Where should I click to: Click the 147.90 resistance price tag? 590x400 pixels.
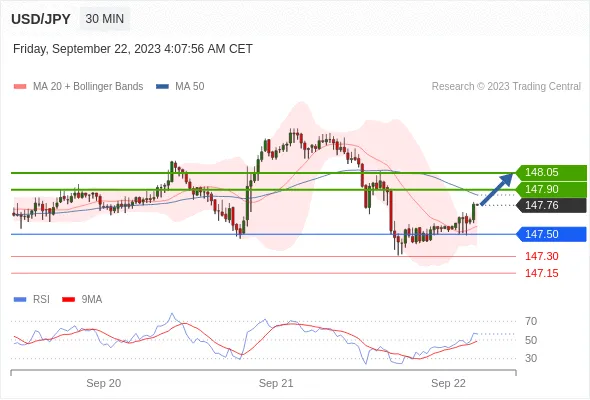pos(551,189)
